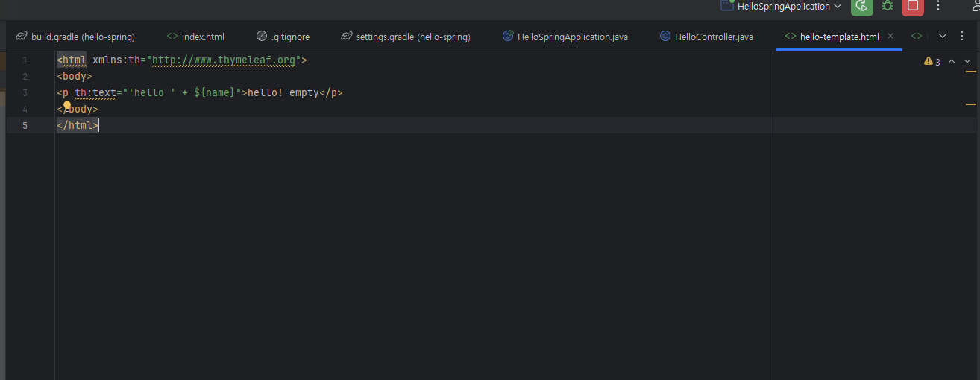Switch to the settings.gradle (hello-spring) tab
This screenshot has width=980, height=380.
[x=406, y=37]
